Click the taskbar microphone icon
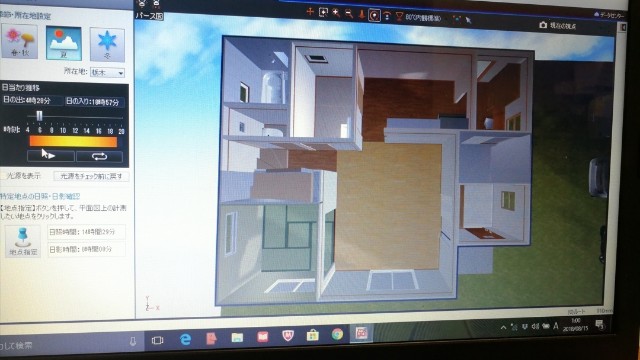 [x=132, y=341]
